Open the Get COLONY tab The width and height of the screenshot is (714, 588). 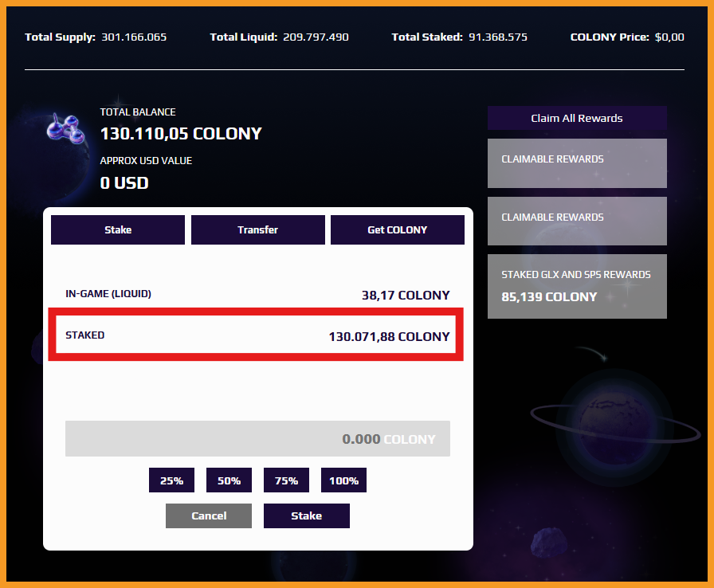click(x=398, y=229)
